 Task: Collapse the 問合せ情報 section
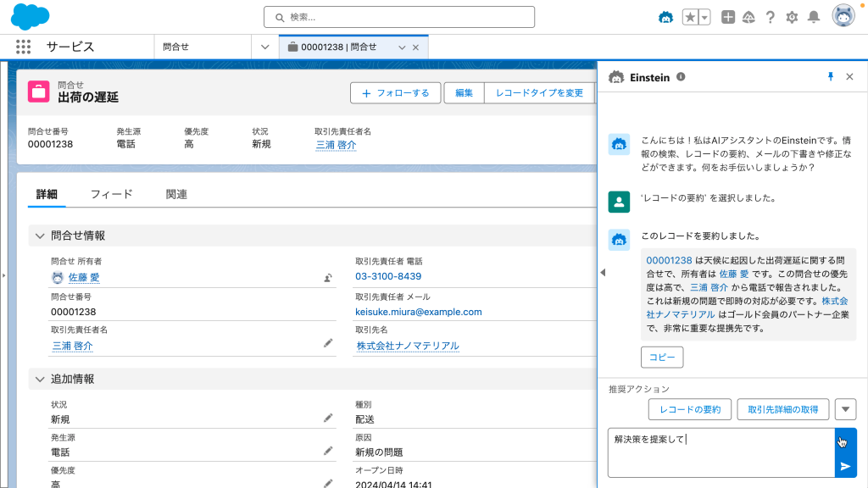[x=39, y=236]
